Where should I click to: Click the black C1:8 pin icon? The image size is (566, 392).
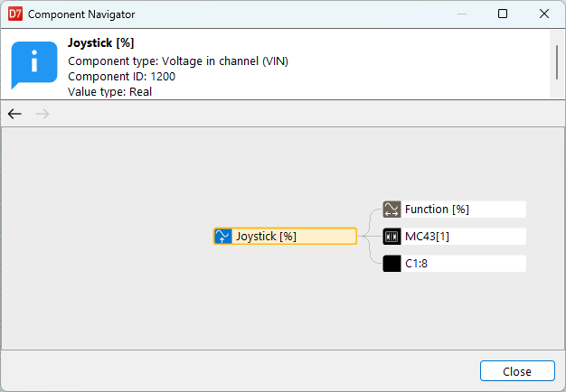(x=391, y=264)
